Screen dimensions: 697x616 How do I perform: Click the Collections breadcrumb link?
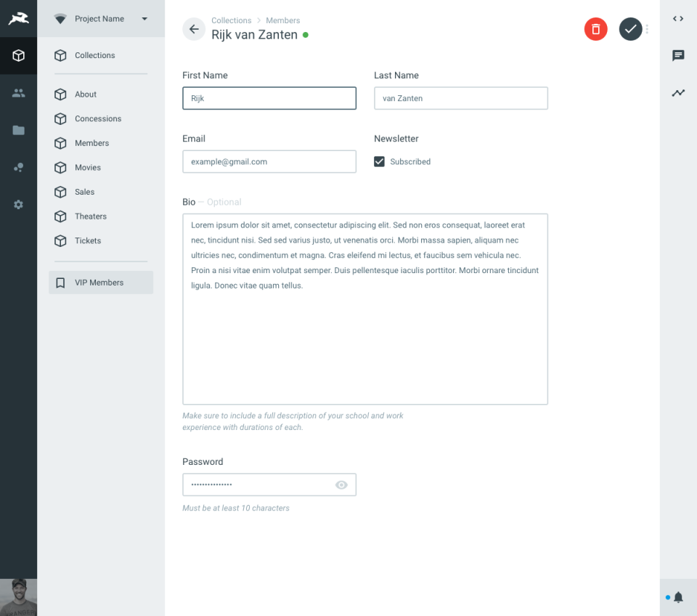(x=231, y=20)
